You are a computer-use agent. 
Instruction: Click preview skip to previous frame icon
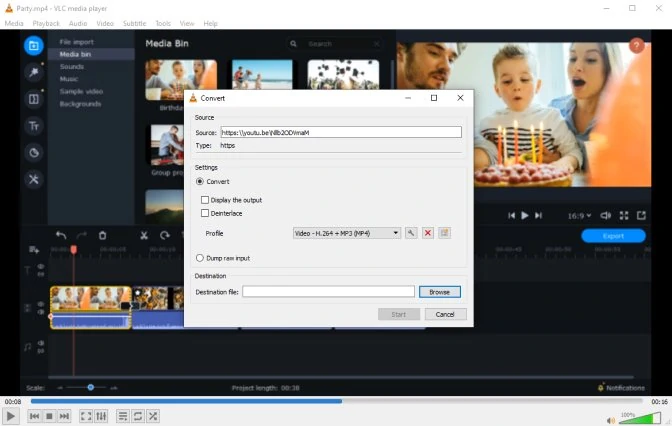pos(511,216)
